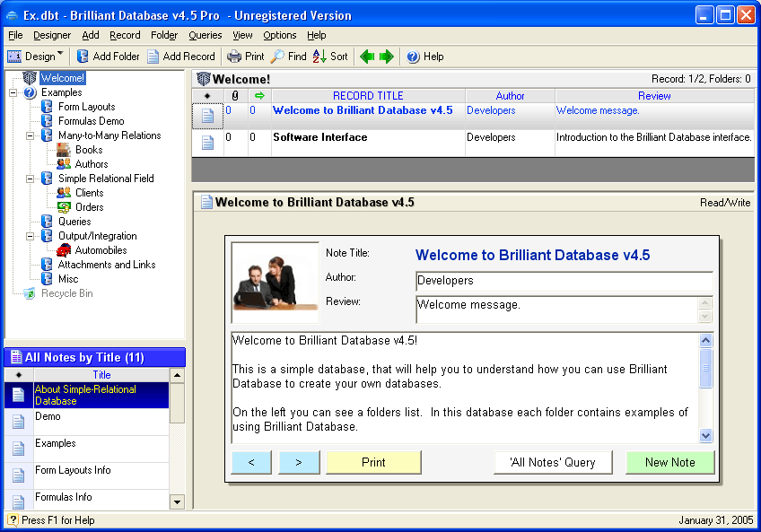Select 'About Simple-Relational Database' note
The width and height of the screenshot is (761, 532).
click(x=86, y=395)
